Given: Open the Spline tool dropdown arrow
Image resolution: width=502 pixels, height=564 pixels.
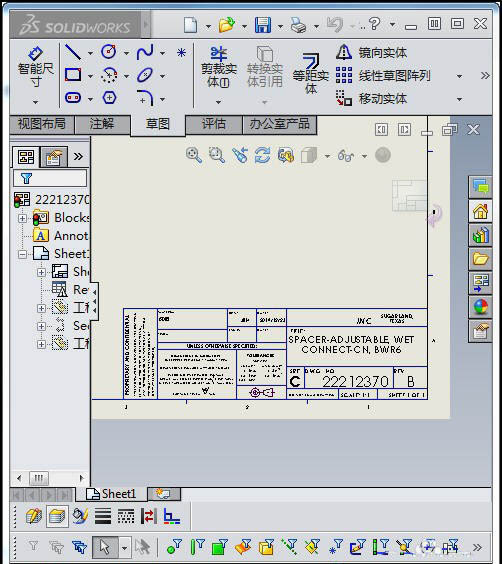Looking at the screenshot, I should coord(163,53).
